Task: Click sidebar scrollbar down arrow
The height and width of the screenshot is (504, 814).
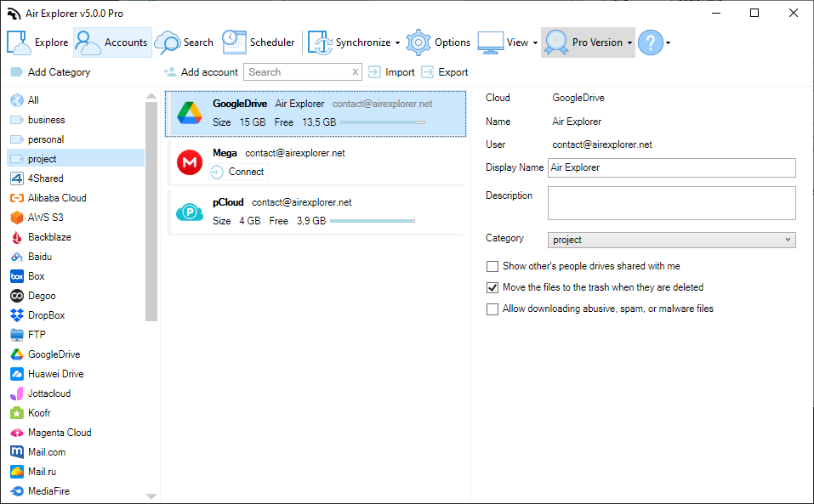Action: pyautogui.click(x=151, y=496)
